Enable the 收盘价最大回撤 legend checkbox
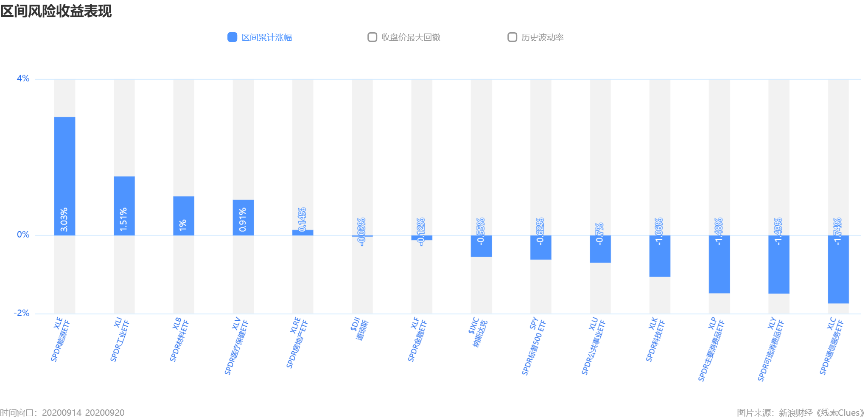 pos(372,37)
